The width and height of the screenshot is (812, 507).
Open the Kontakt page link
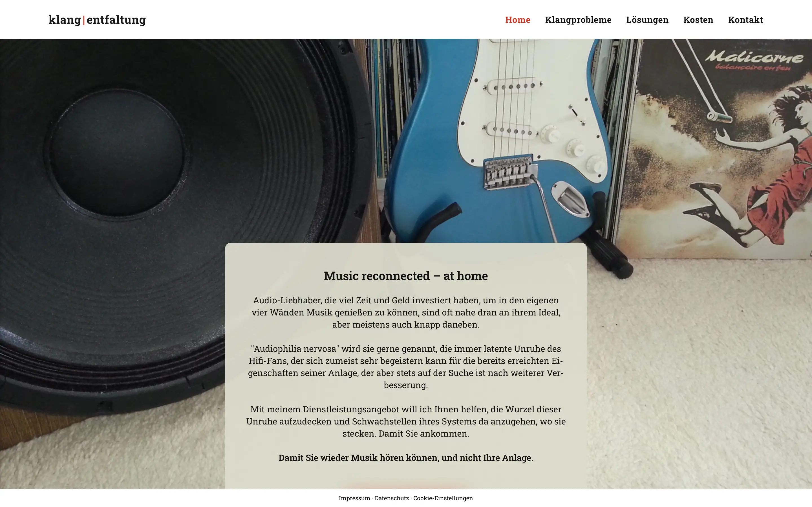click(x=745, y=20)
